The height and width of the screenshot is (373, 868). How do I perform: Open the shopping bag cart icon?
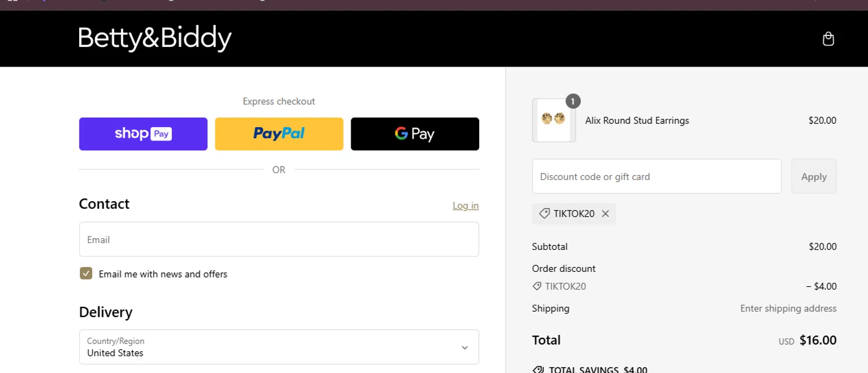[x=828, y=39]
